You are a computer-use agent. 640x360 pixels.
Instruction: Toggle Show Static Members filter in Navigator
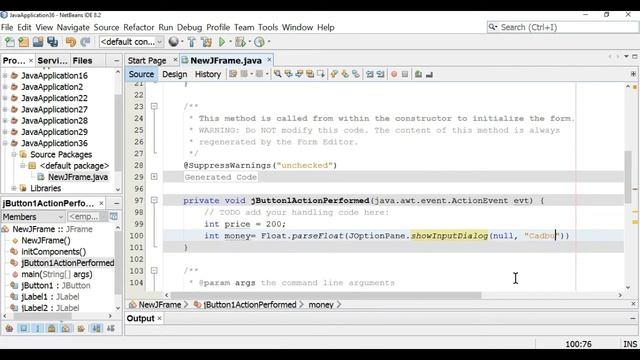[x=38, y=328]
